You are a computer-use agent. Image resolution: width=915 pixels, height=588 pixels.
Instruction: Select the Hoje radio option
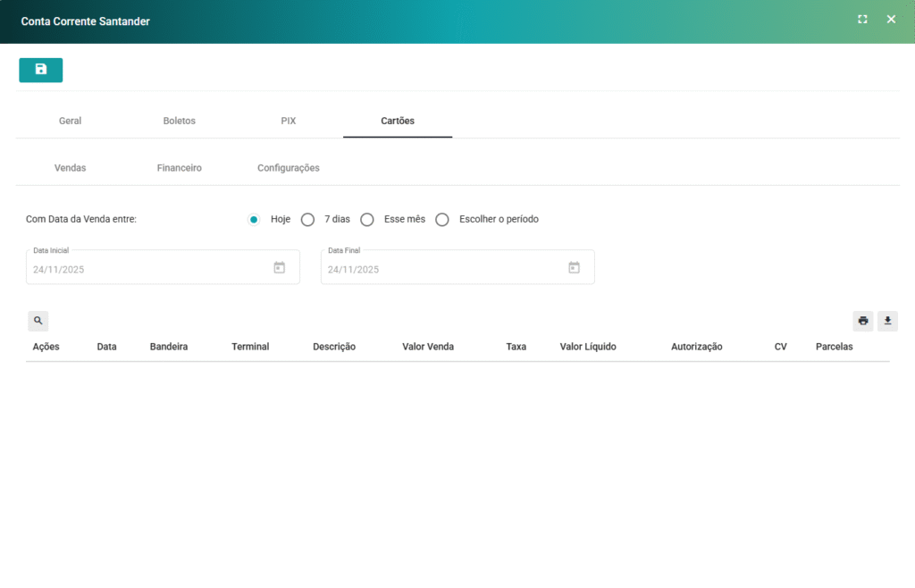pos(254,220)
